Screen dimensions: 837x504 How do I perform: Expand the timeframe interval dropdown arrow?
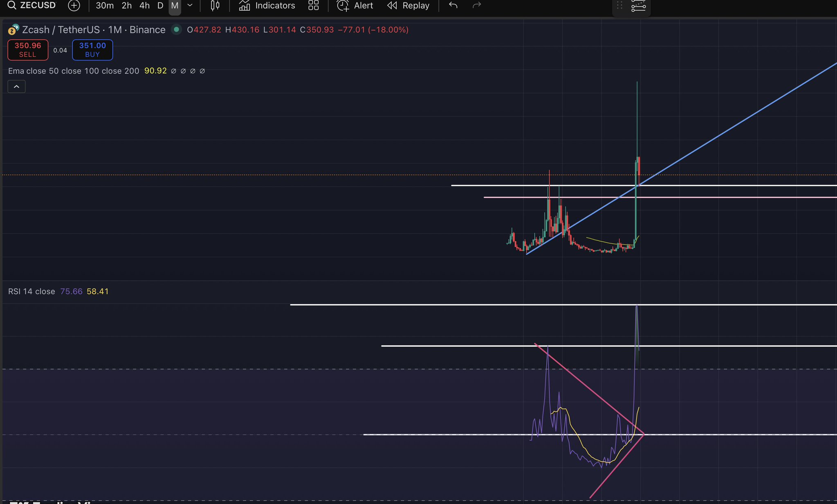coord(190,5)
